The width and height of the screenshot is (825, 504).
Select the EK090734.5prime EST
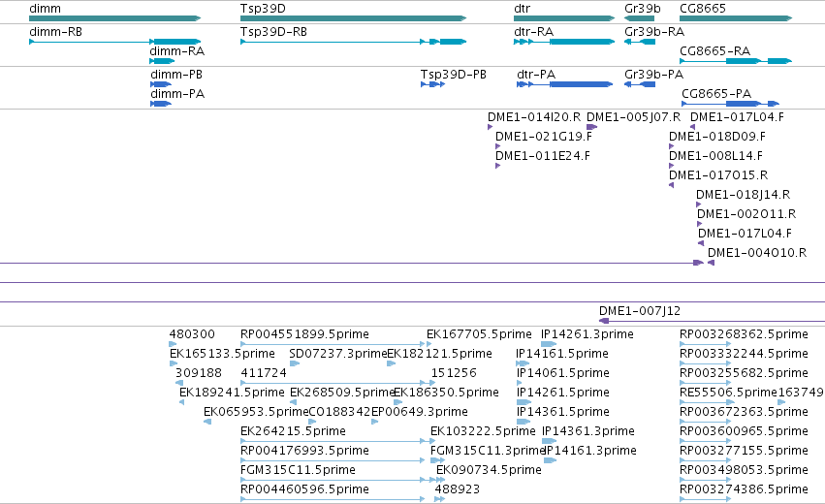tap(441, 481)
